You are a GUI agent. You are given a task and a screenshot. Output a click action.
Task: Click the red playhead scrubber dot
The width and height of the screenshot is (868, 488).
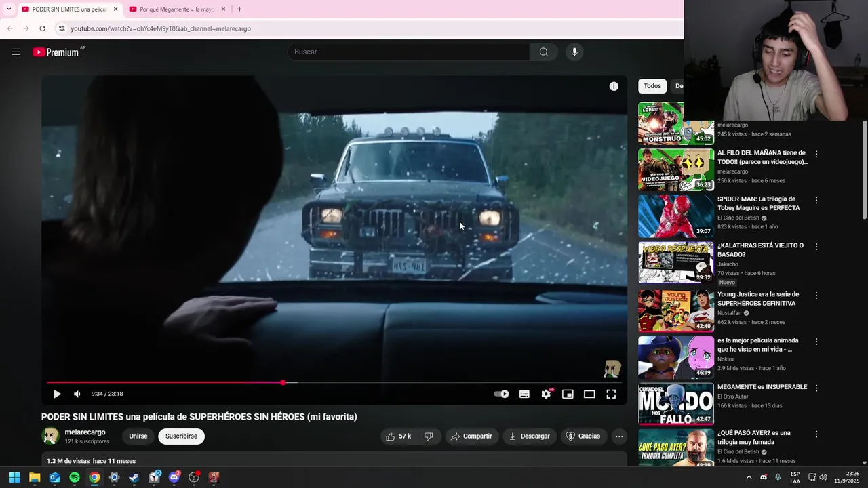(x=283, y=382)
